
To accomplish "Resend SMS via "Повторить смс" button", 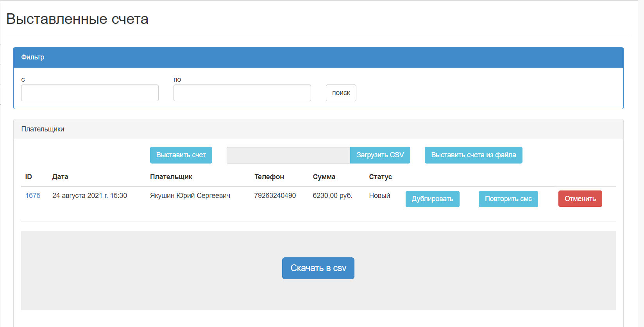I will tap(508, 199).
